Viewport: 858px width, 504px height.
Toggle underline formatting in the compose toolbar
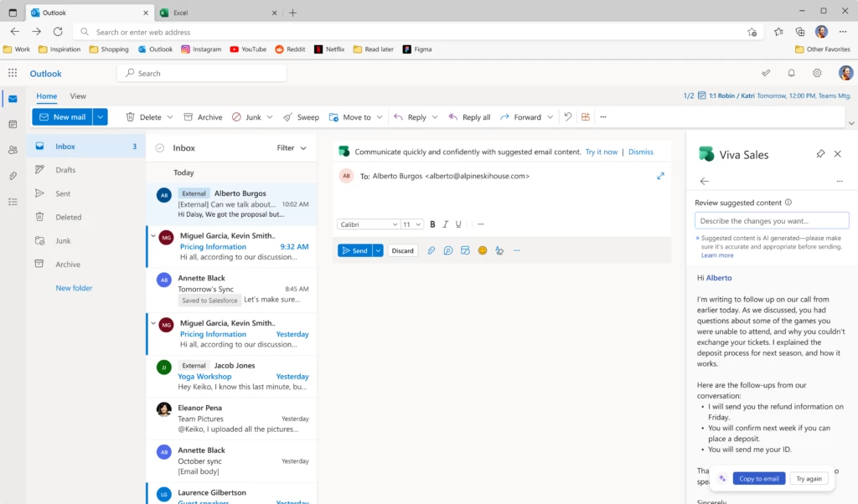coord(458,224)
